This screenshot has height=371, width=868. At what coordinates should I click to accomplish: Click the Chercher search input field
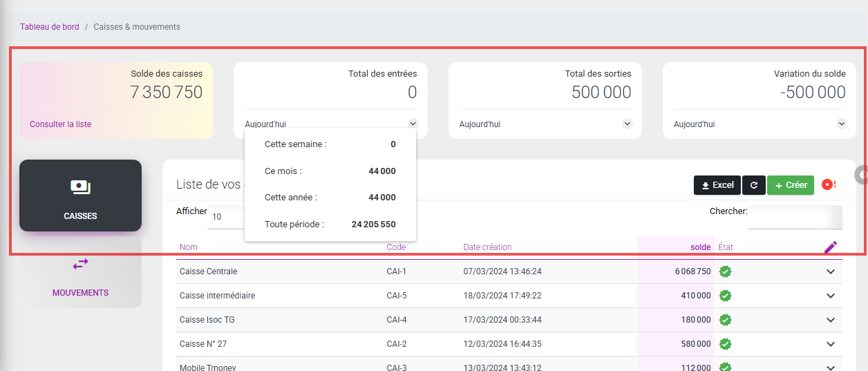pos(795,217)
